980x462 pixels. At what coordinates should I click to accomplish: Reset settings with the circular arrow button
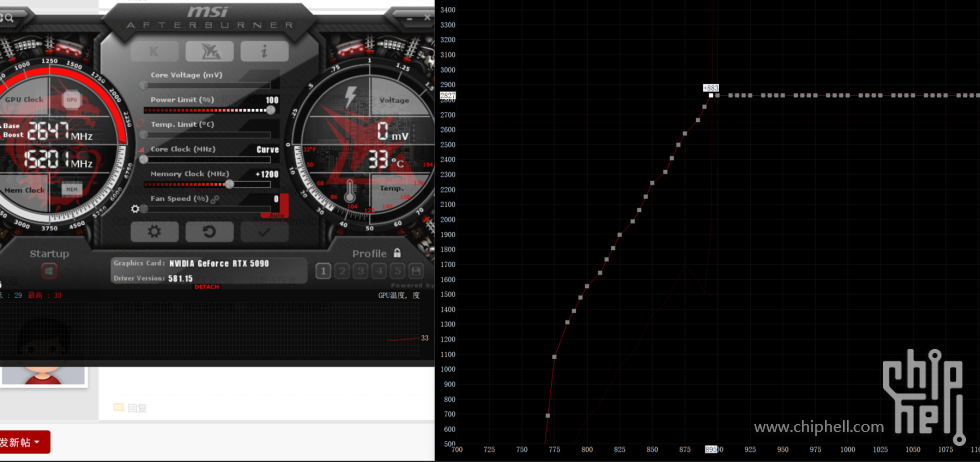209,232
